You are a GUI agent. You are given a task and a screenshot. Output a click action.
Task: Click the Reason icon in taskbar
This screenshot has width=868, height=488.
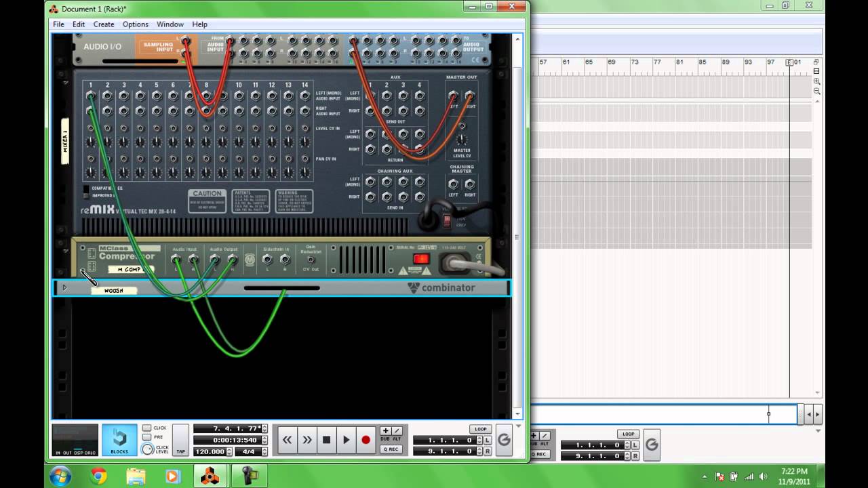pyautogui.click(x=210, y=476)
